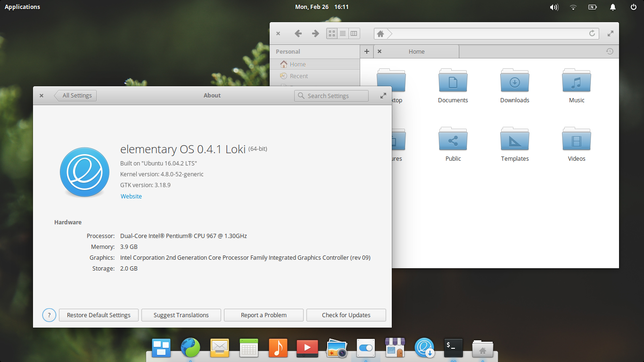Go back in Files window
The height and width of the screenshot is (362, 644).
tap(298, 33)
